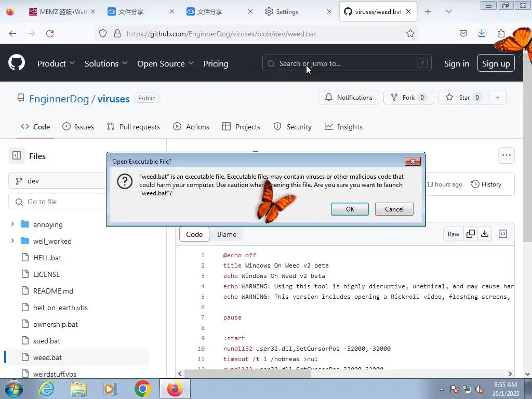Click the site padlock icon

coord(117,34)
